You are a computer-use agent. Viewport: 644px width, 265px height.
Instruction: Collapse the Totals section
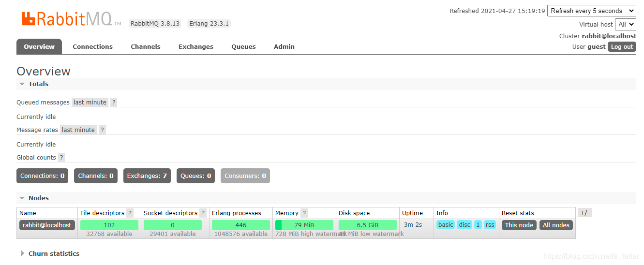[38, 84]
